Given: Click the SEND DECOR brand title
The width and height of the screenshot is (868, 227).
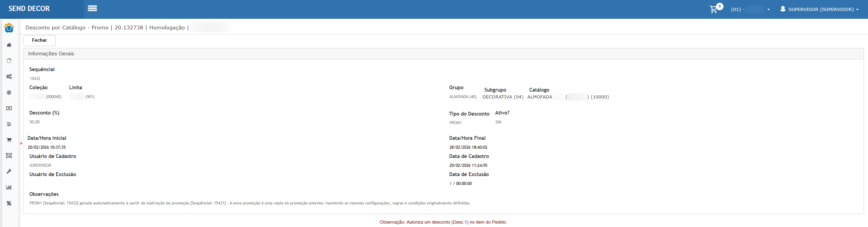Looking at the screenshot, I should click(29, 9).
